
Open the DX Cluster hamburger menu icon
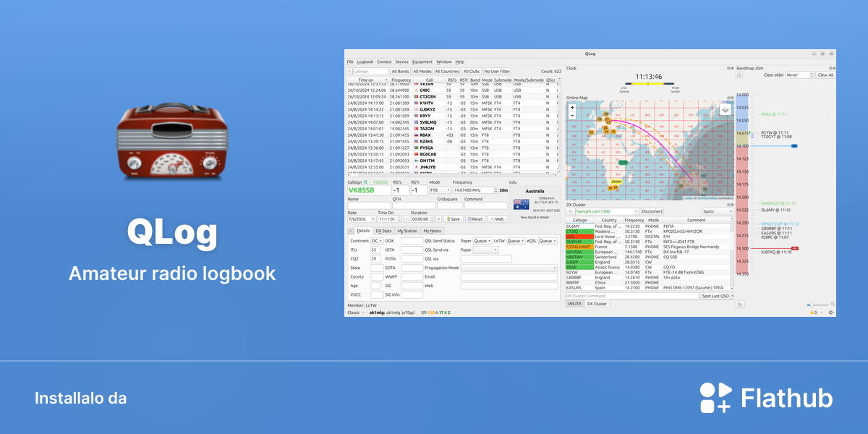point(569,211)
